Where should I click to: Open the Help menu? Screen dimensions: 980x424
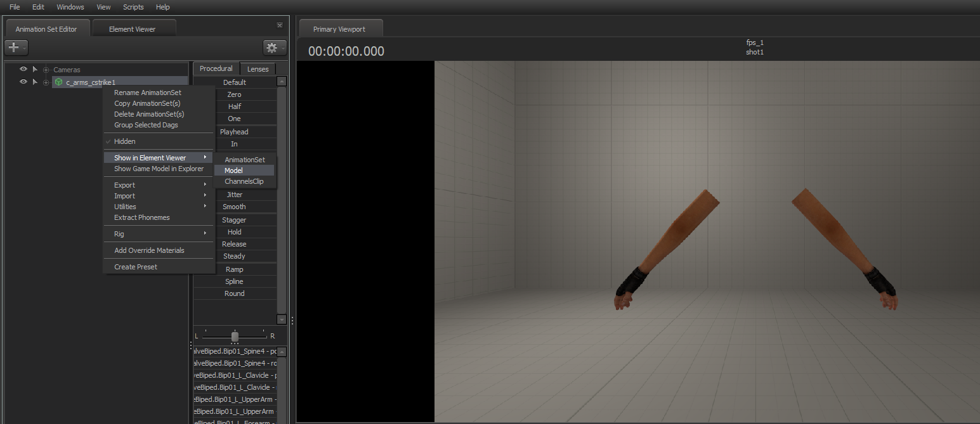[x=163, y=7]
